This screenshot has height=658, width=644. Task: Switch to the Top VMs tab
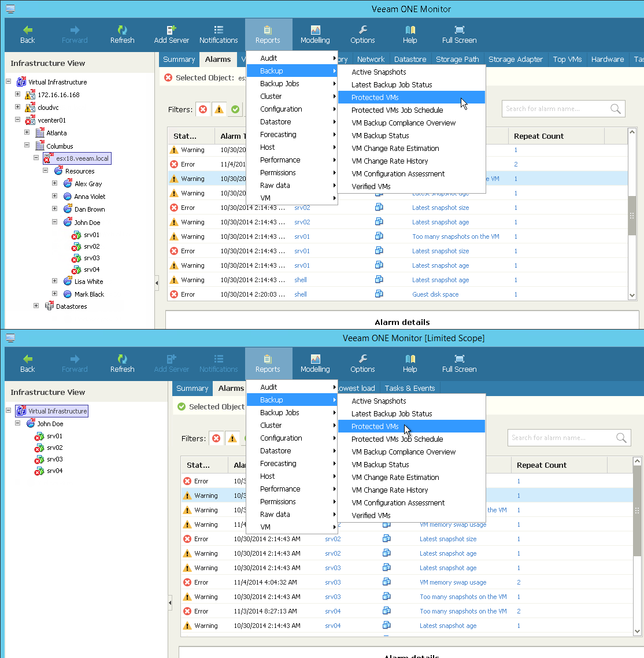coord(567,59)
